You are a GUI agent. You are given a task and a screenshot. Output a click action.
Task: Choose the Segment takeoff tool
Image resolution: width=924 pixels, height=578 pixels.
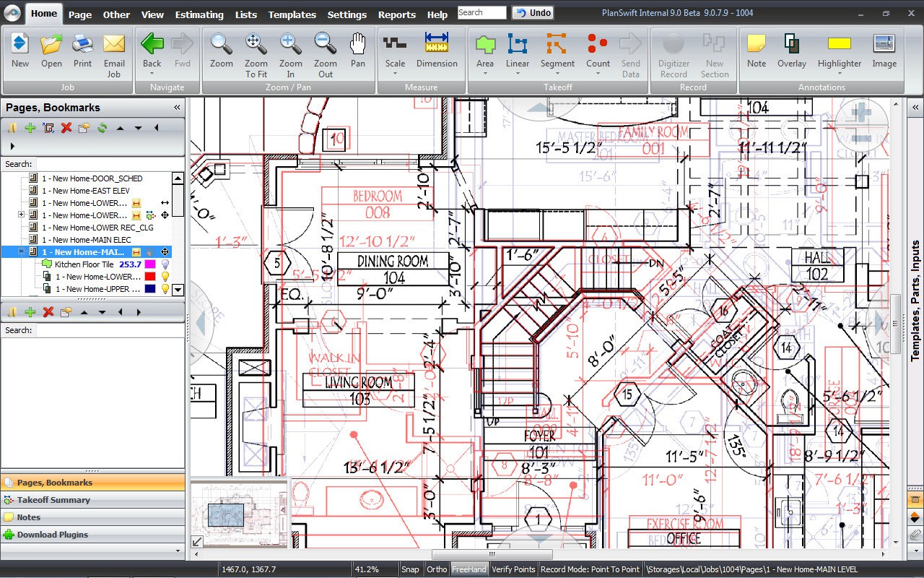[x=557, y=51]
